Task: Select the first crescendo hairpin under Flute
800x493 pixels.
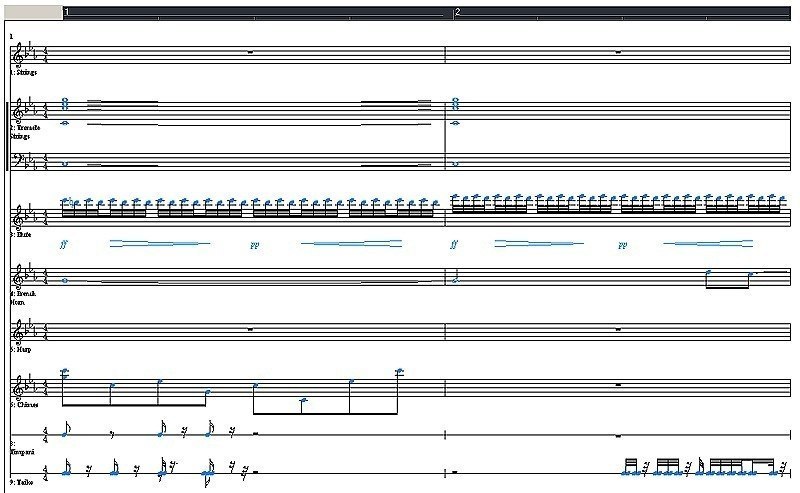Action: point(160,243)
